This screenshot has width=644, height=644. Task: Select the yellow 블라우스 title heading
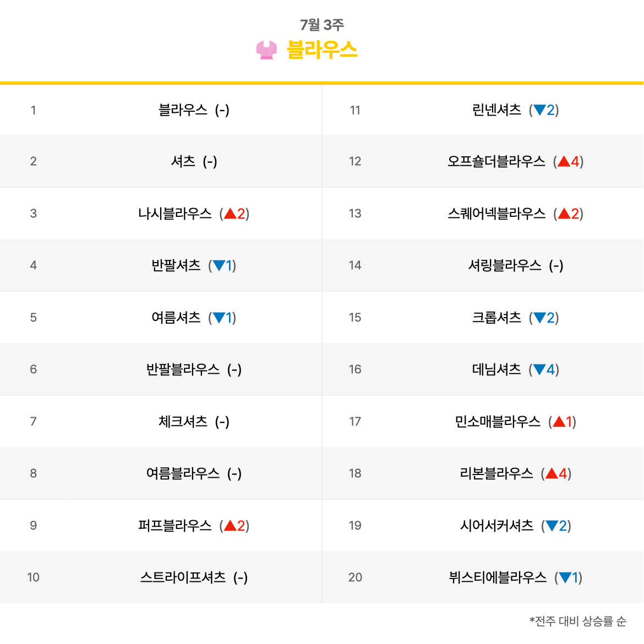pyautogui.click(x=322, y=50)
